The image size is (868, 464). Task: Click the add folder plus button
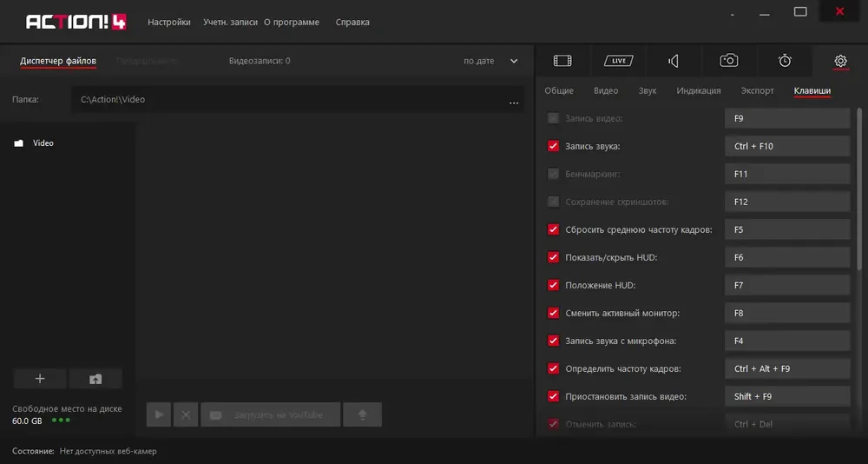(x=40, y=379)
